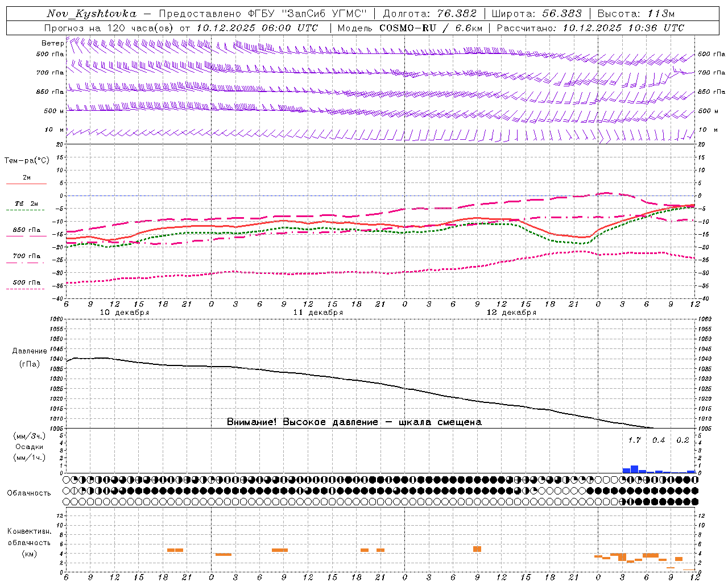Viewport: 728px width, 582px height.
Task: Click the 10 декабря date label
Action: click(x=125, y=313)
